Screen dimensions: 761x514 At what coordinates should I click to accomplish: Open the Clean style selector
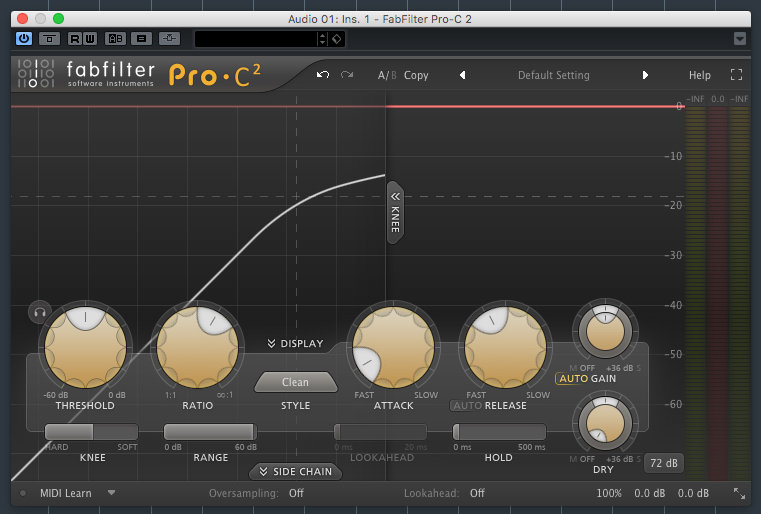[x=295, y=382]
